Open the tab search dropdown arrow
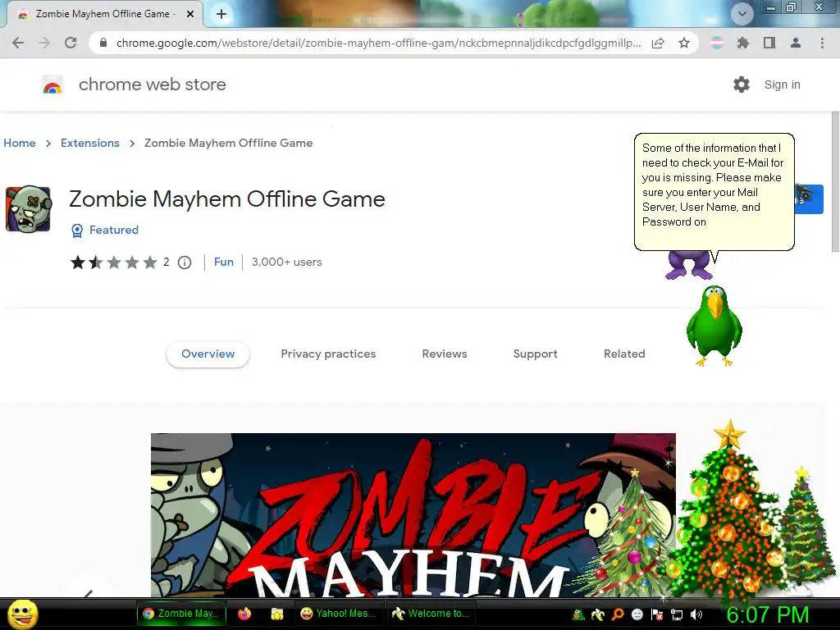The width and height of the screenshot is (840, 630). (x=742, y=14)
